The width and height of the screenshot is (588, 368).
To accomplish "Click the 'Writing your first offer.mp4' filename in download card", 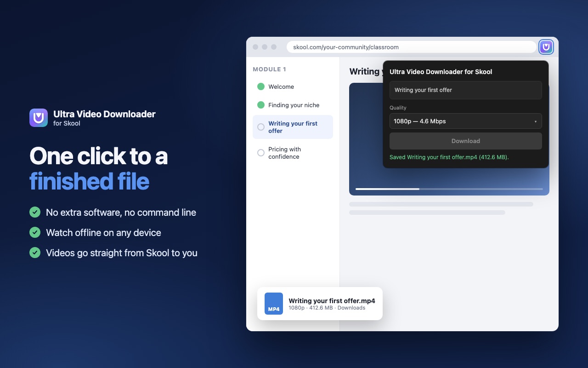I will [x=332, y=301].
